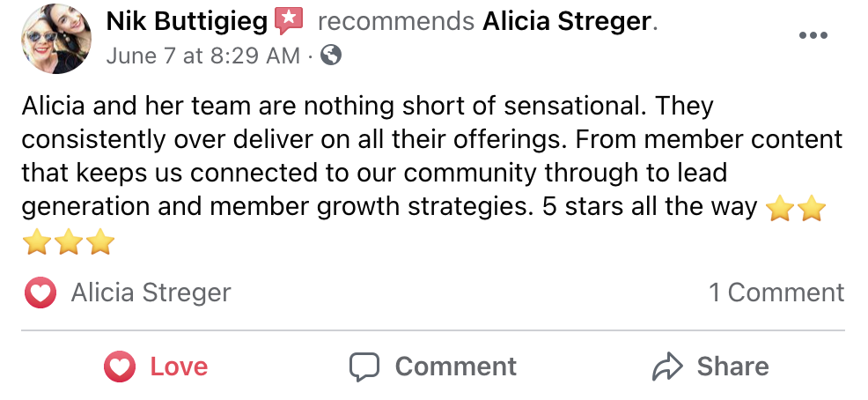This screenshot has width=868, height=400.
Task: Open the three-dot post options menu
Action: 813,36
